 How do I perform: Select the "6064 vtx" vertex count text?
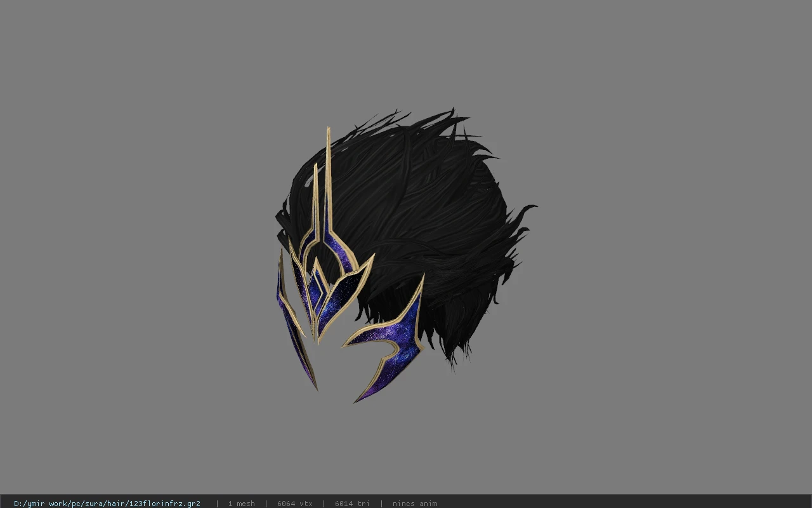point(295,504)
